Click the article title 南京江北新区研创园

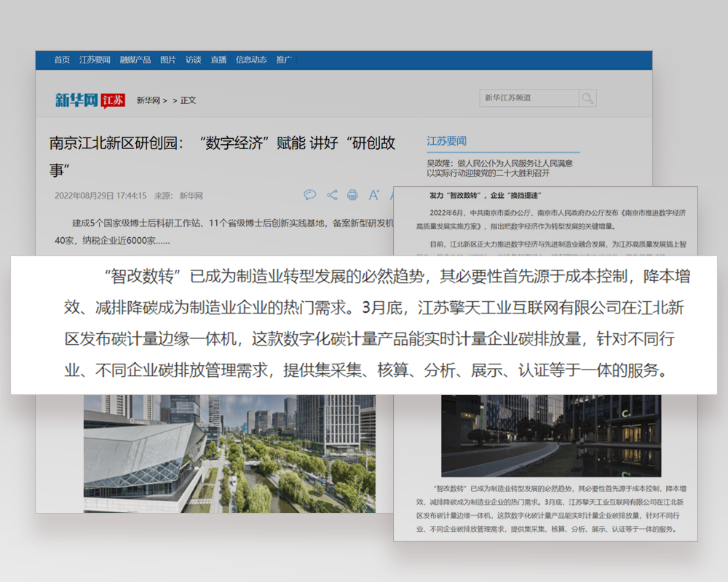[x=222, y=156]
